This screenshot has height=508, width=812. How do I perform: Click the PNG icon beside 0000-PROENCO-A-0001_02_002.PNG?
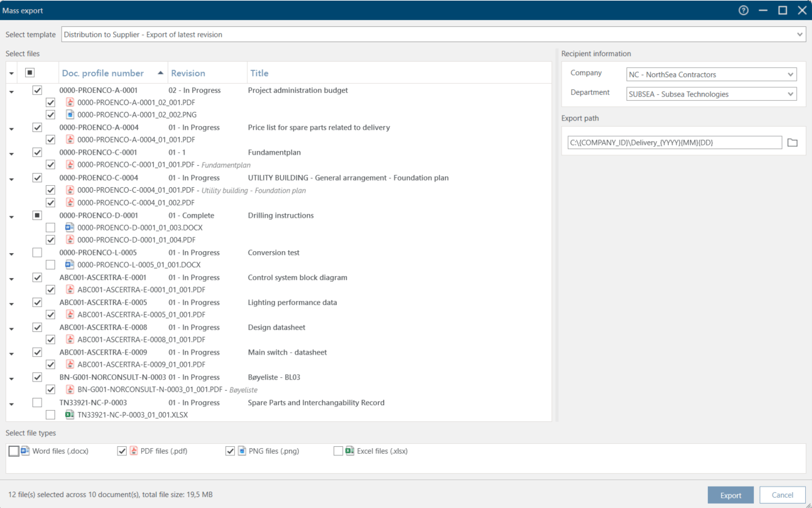70,114
